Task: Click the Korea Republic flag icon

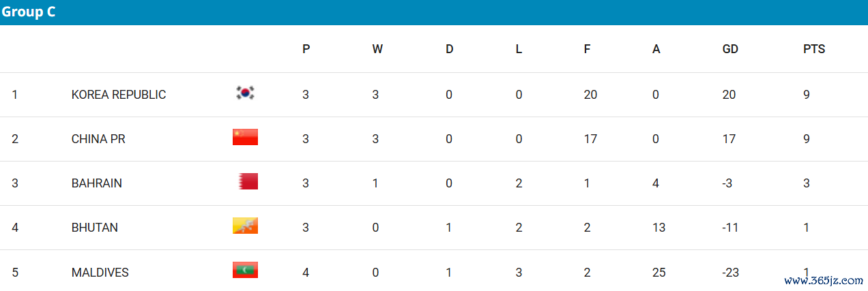Action: tap(245, 93)
